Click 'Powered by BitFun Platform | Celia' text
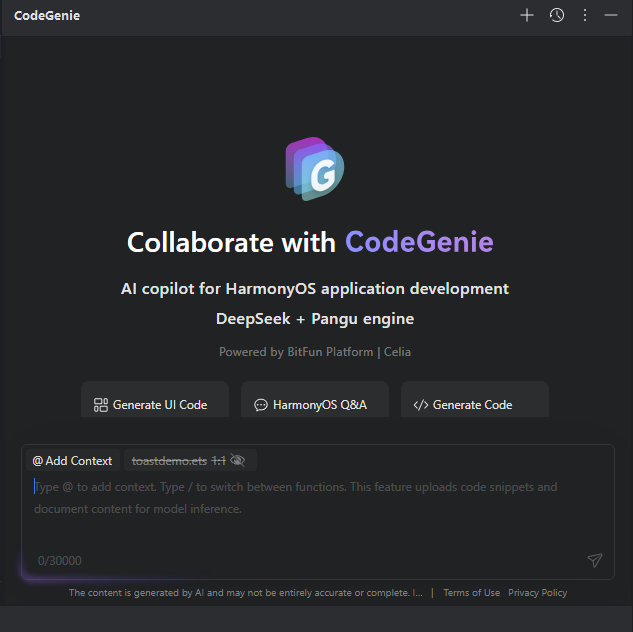This screenshot has width=633, height=632. (x=315, y=352)
